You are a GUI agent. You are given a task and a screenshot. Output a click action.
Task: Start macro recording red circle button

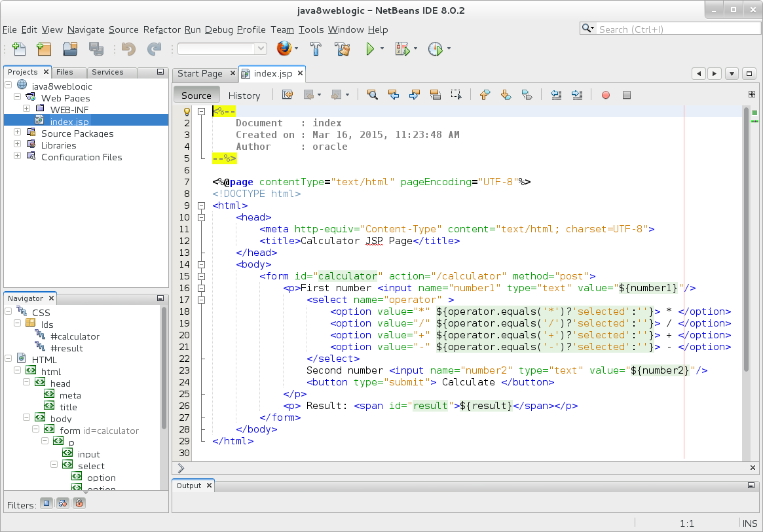(606, 95)
